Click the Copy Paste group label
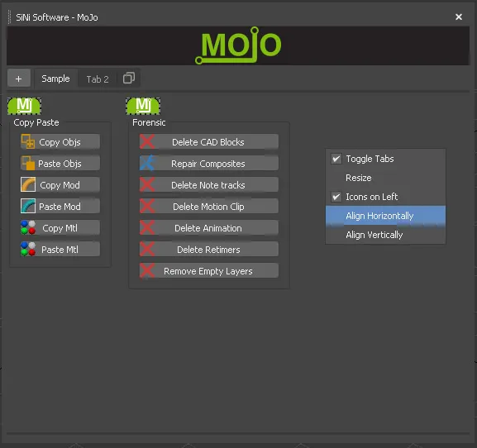This screenshot has height=448, width=477. coord(36,122)
